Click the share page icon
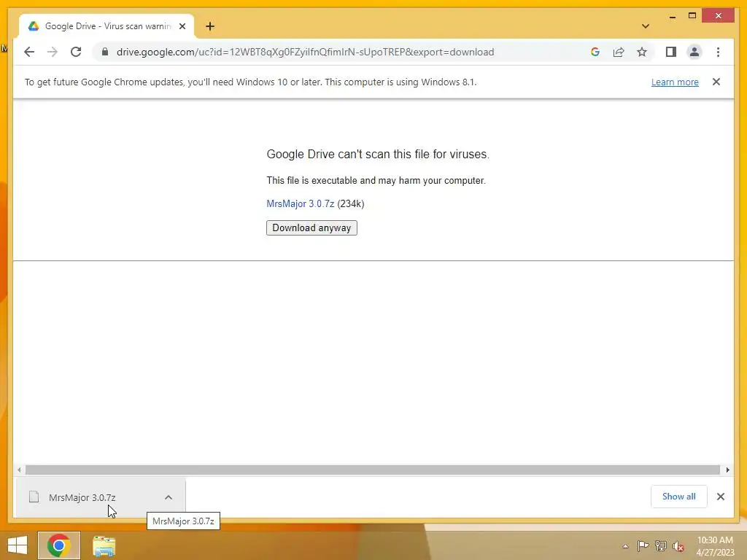This screenshot has height=560, width=747. 619,52
